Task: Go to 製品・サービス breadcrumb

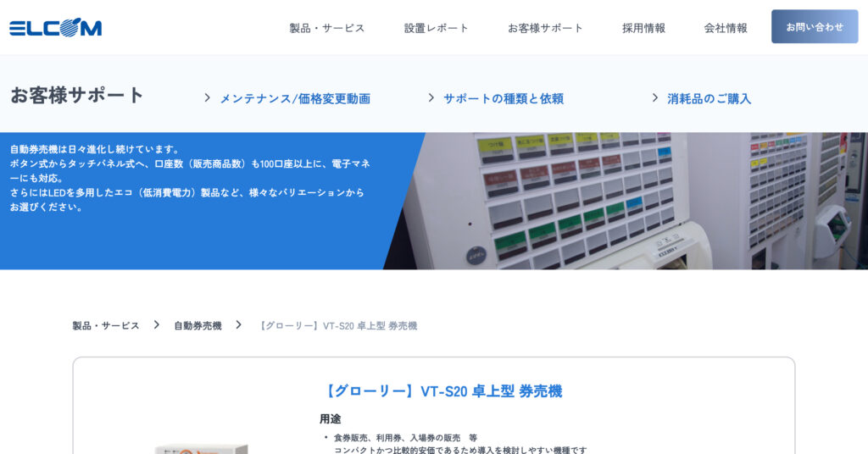Action: point(106,326)
